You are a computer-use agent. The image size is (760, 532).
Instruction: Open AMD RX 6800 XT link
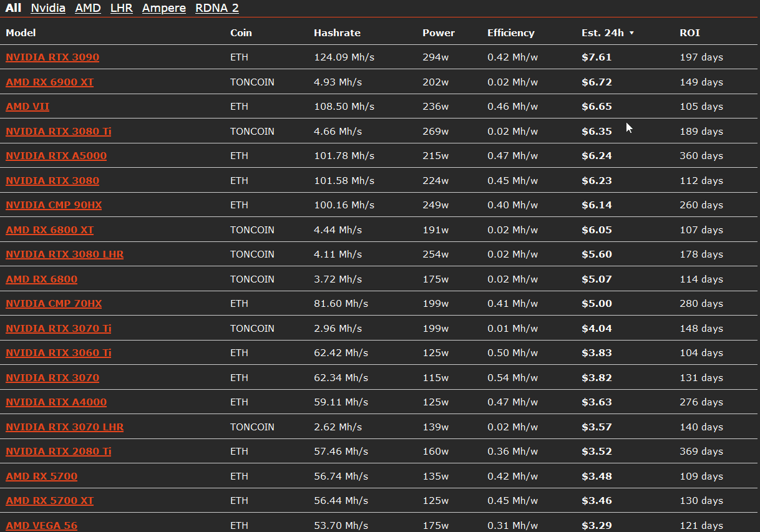[x=50, y=230]
